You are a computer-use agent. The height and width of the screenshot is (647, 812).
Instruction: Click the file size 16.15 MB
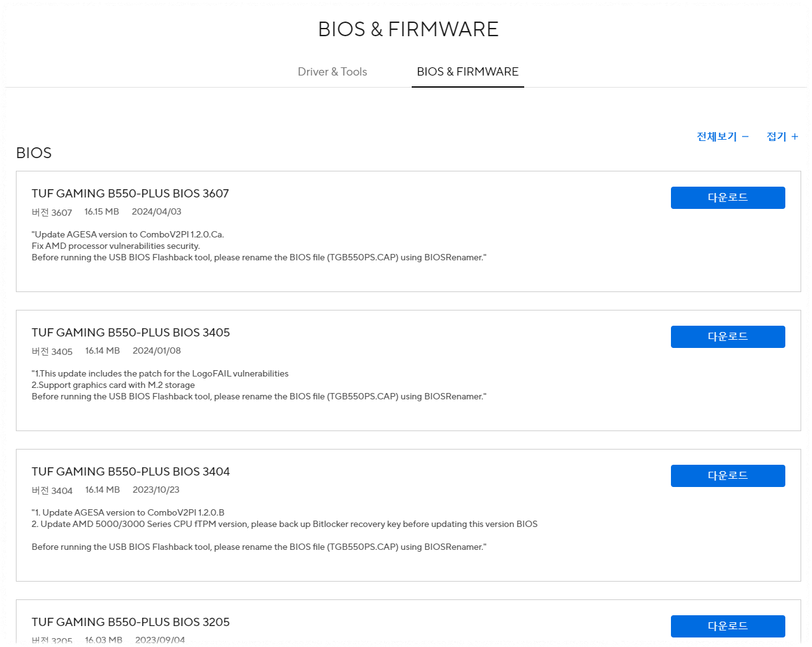pyautogui.click(x=102, y=211)
